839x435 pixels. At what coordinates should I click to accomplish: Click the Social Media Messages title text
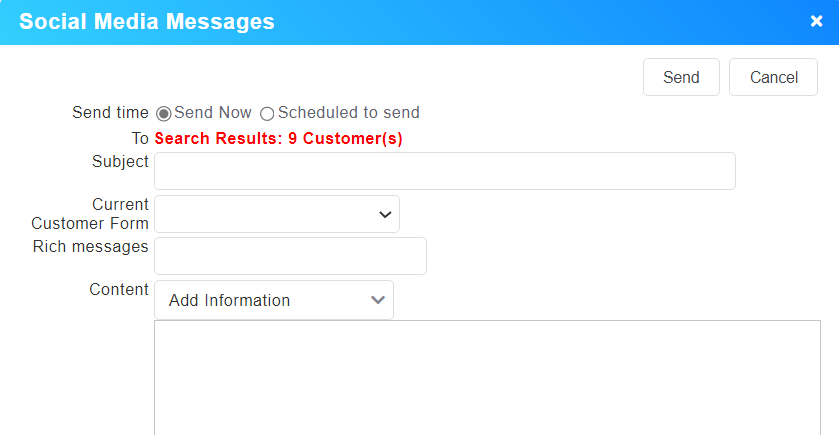coord(147,22)
